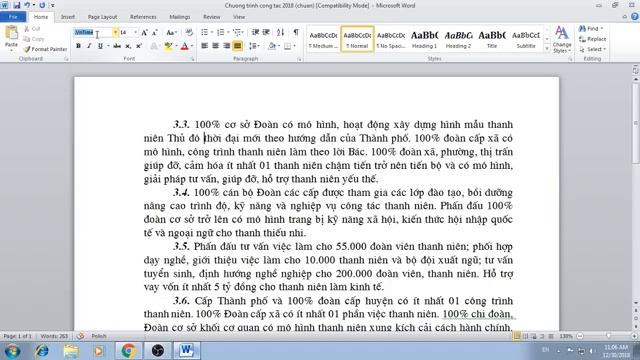
Task: Click Replace in Editing group
Action: pyautogui.click(x=593, y=39)
